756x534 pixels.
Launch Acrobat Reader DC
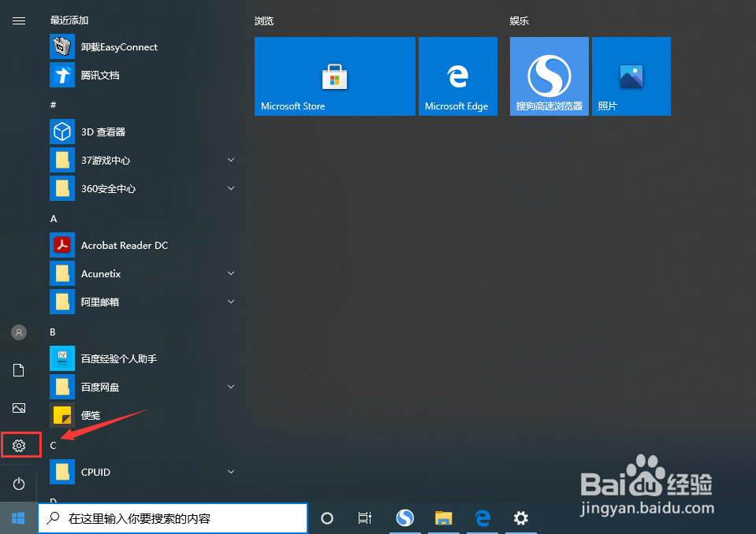[x=109, y=245]
